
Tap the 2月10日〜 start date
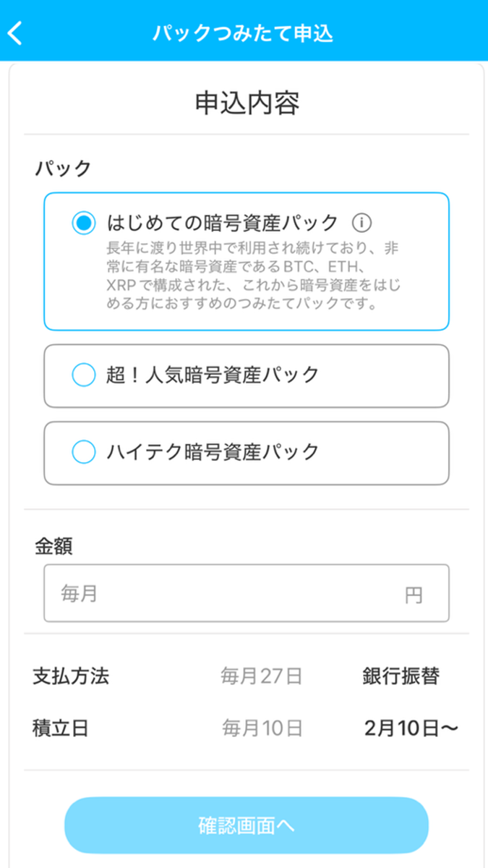(x=411, y=728)
